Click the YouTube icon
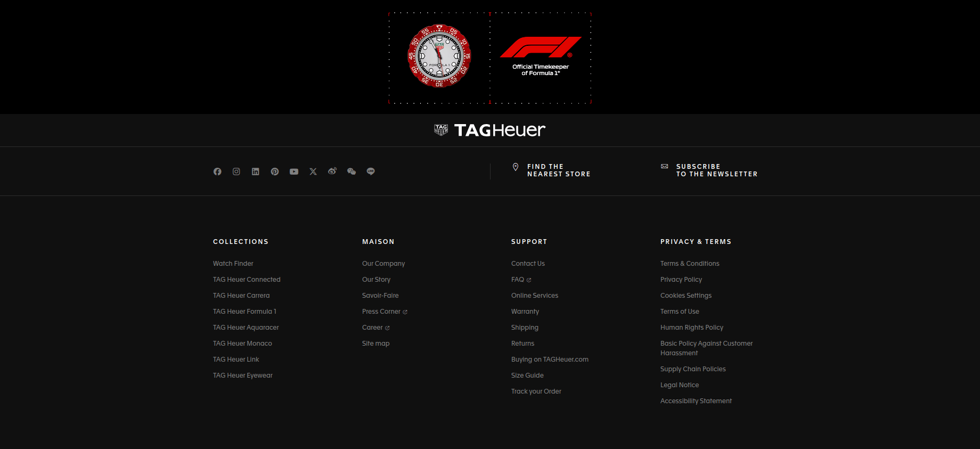980x449 pixels. point(294,172)
